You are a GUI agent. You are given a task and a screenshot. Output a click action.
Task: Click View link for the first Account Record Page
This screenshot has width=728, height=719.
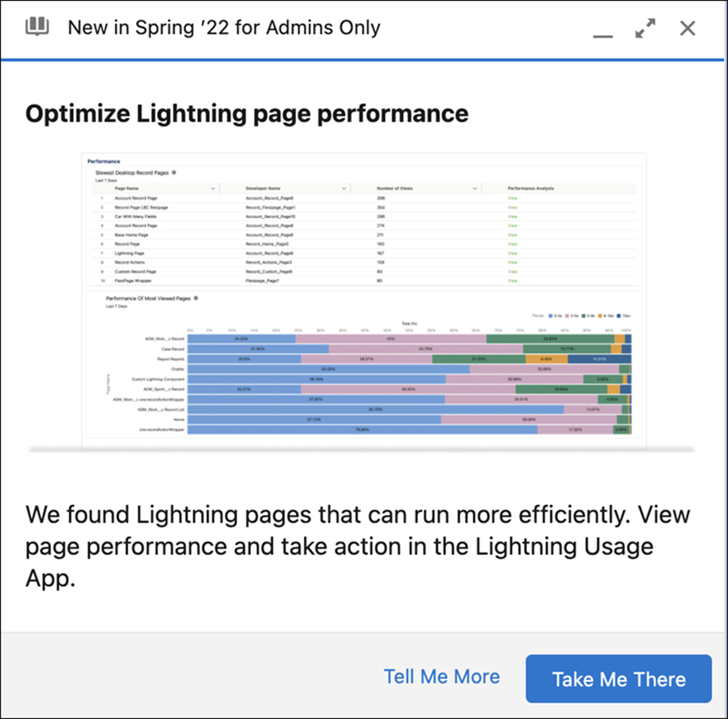pos(512,198)
